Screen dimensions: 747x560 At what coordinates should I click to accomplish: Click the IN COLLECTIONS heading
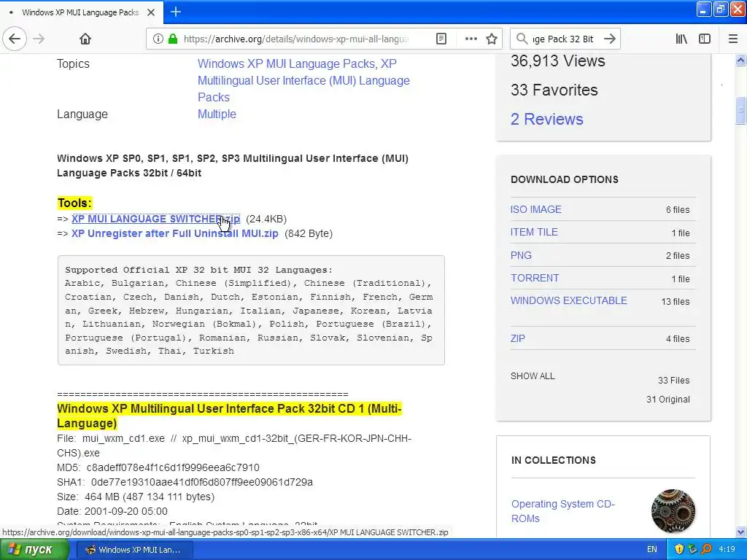(x=554, y=460)
